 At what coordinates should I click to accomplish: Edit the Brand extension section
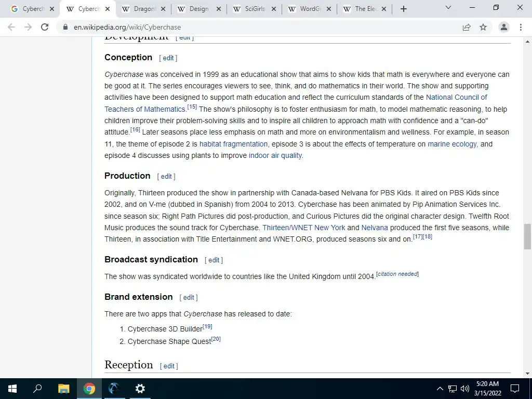point(189,298)
